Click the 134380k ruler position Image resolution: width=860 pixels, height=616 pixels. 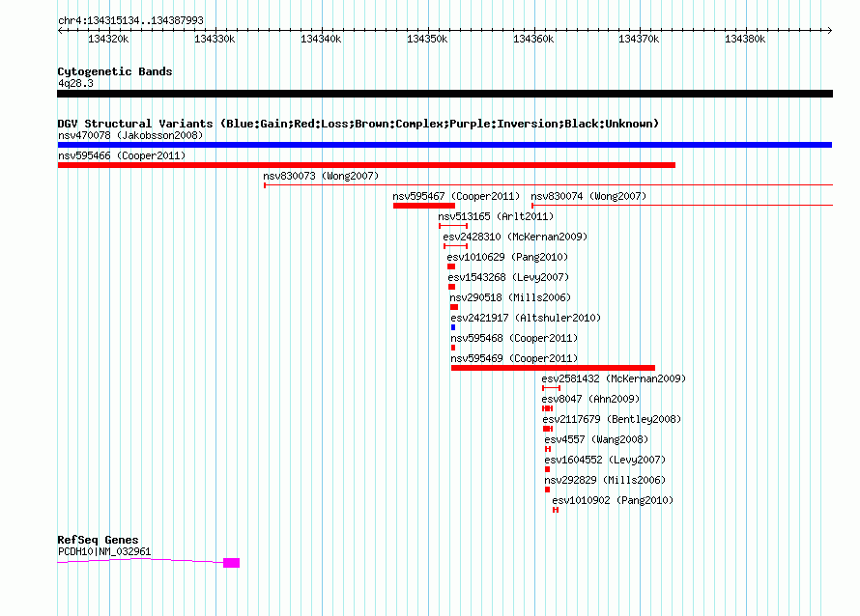[x=745, y=39]
